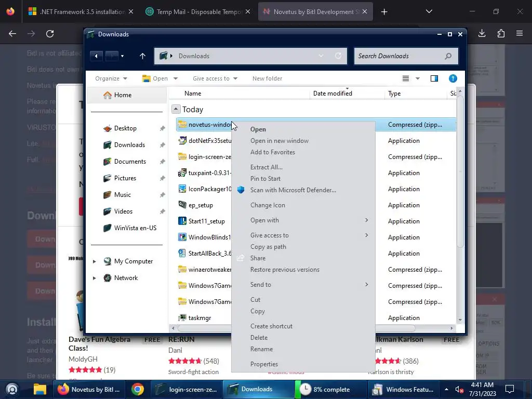
Task: Click the up-one-level arrow in Explorer
Action: (x=142, y=56)
